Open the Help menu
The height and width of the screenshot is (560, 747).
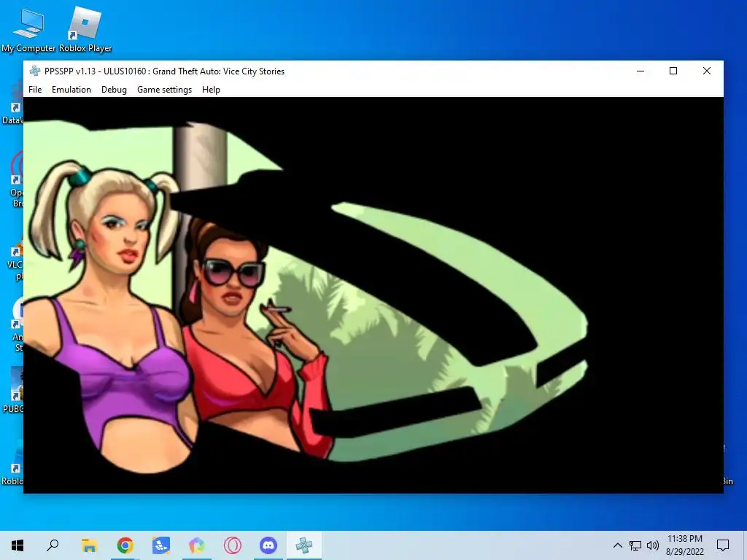(x=211, y=90)
